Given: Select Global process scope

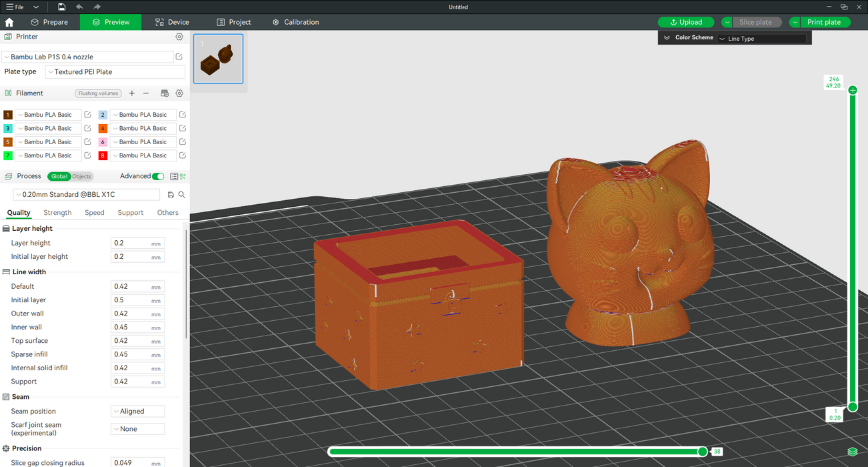Looking at the screenshot, I should pos(59,176).
